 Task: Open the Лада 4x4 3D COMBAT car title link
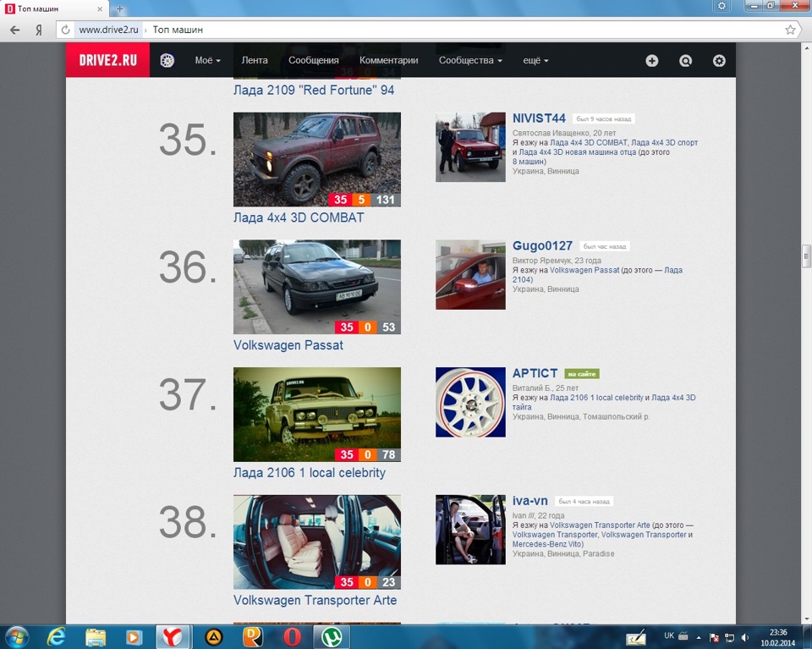tap(299, 217)
